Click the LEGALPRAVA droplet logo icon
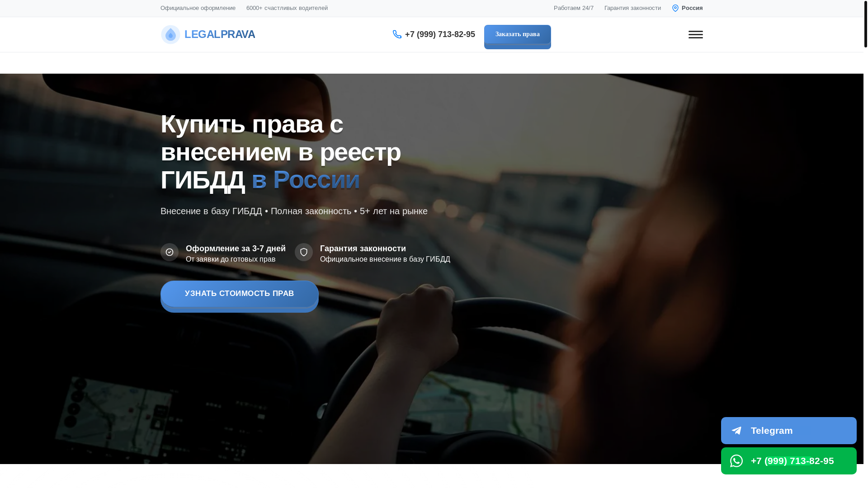 pyautogui.click(x=170, y=34)
